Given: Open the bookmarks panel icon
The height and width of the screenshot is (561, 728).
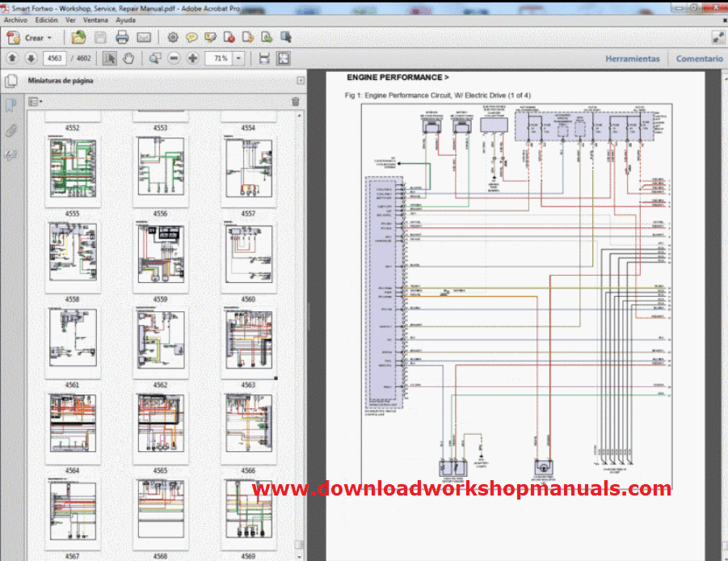Looking at the screenshot, I should tap(11, 105).
